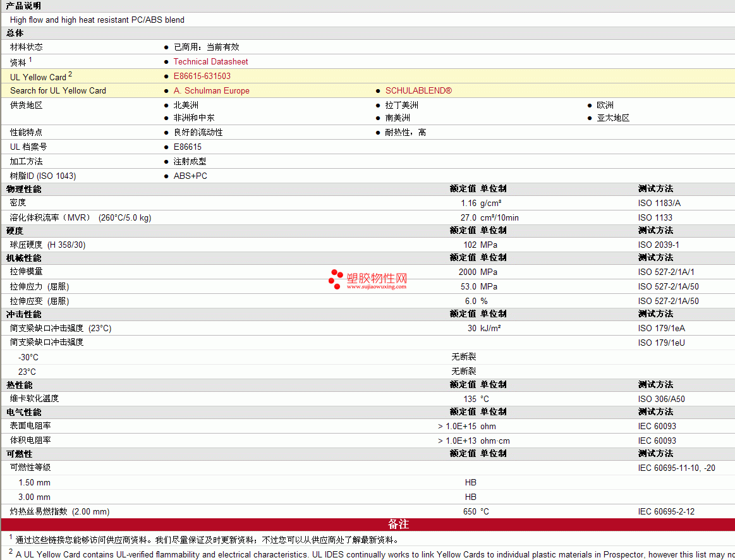
Task: Click the '维卡软化温度' row label
Action: [x=34, y=398]
